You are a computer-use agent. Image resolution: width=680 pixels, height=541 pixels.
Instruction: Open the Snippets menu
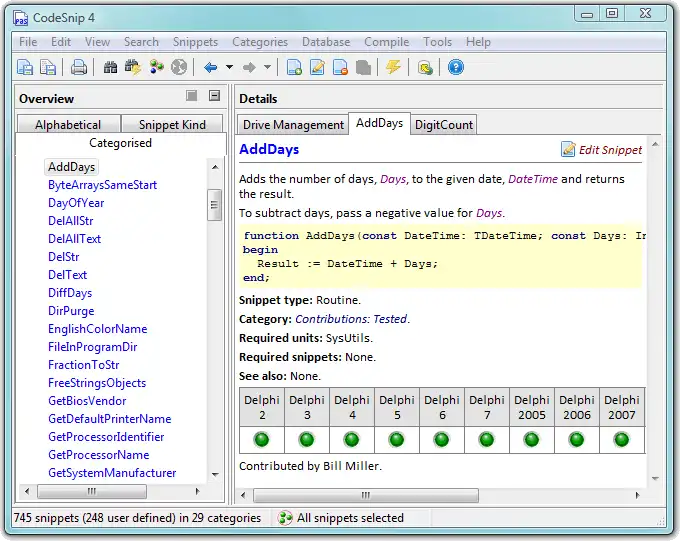coord(195,42)
